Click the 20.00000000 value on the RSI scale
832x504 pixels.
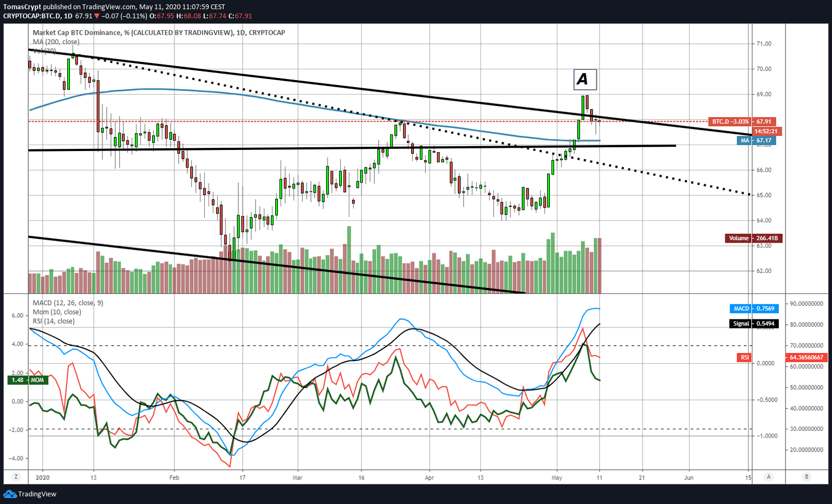(807, 450)
